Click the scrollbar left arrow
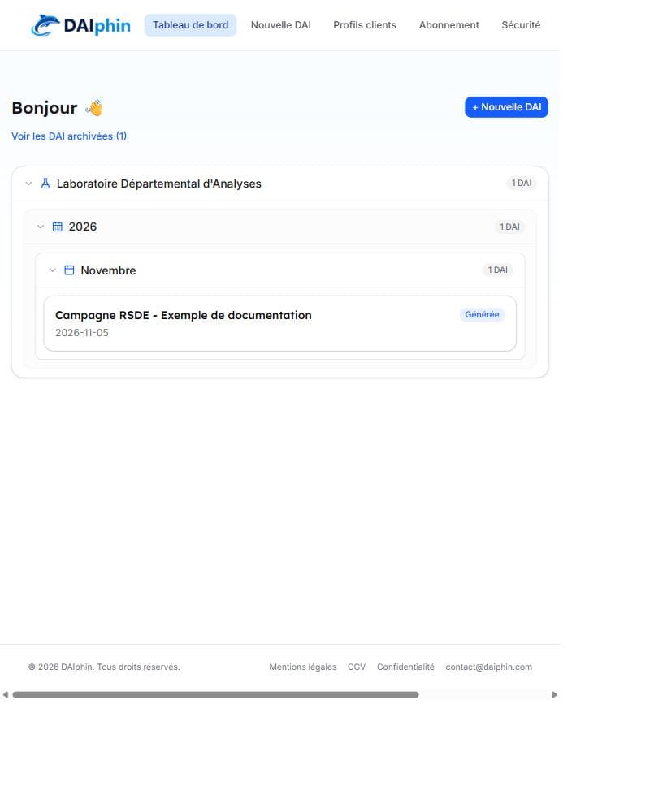Viewport: 650px width, 812px height. pos(5,694)
